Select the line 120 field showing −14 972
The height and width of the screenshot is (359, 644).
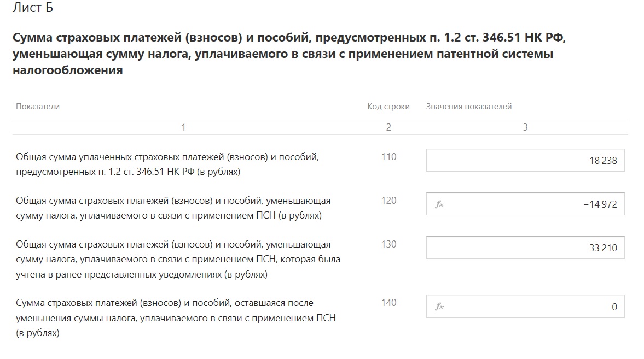pos(525,204)
